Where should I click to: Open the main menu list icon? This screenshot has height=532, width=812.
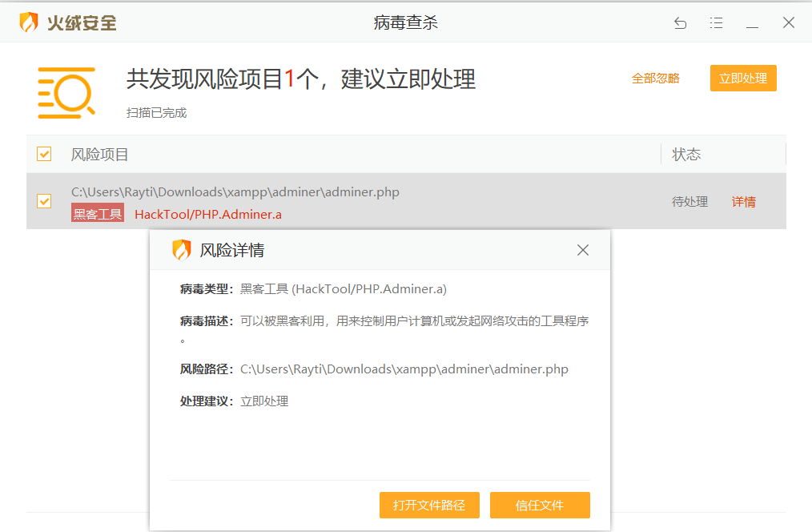pos(716,22)
